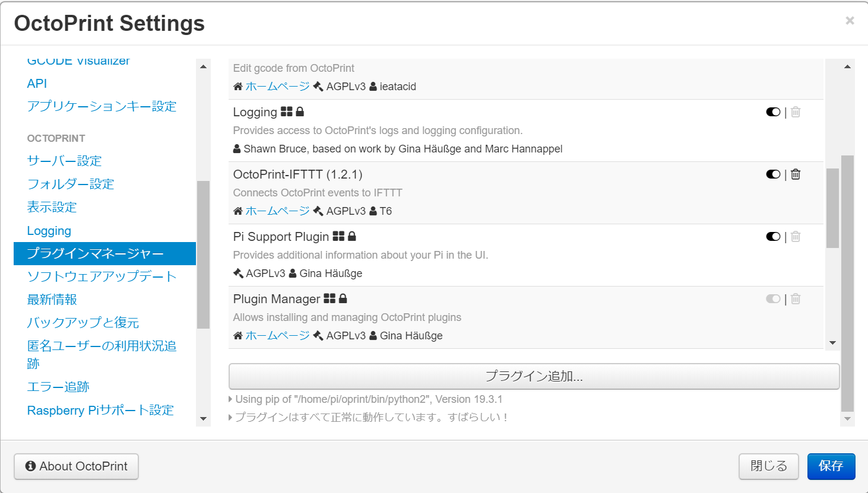Uninstall OctoPrint-IFTTT via its trash icon
Screen dimensions: 868x493
pos(796,174)
